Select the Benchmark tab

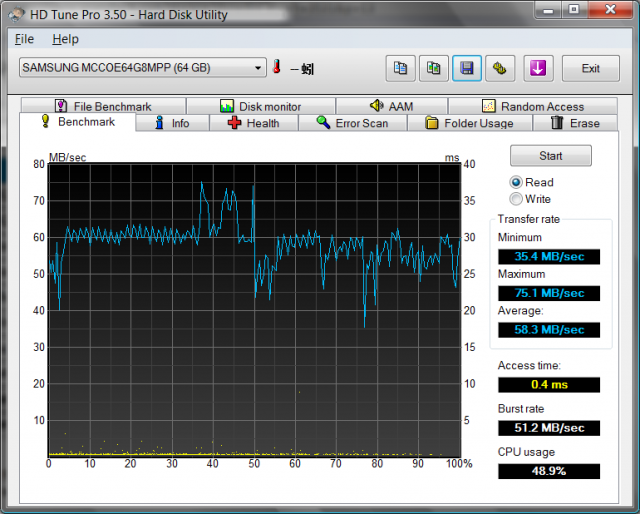(x=78, y=122)
